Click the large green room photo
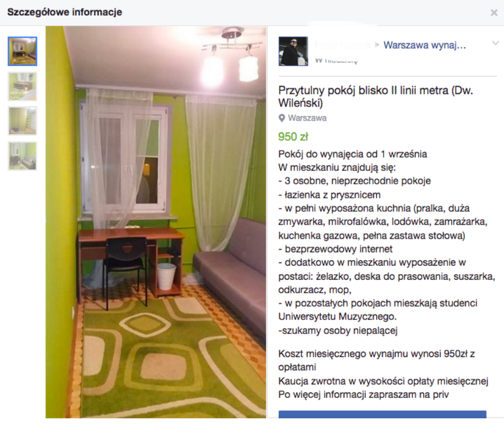 (156, 222)
